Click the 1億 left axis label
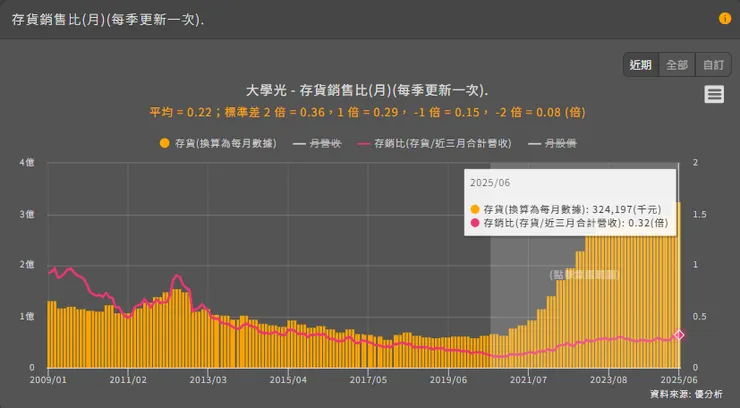This screenshot has width=740, height=408. (27, 316)
